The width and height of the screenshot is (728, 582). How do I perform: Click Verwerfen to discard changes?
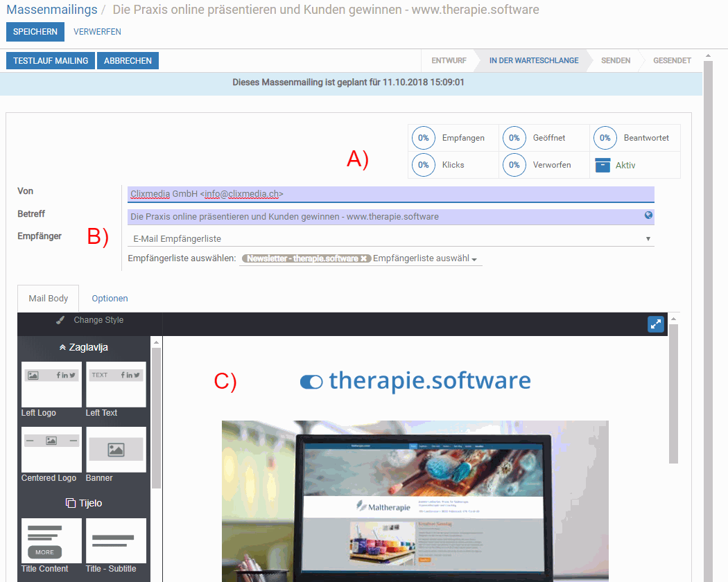(97, 32)
